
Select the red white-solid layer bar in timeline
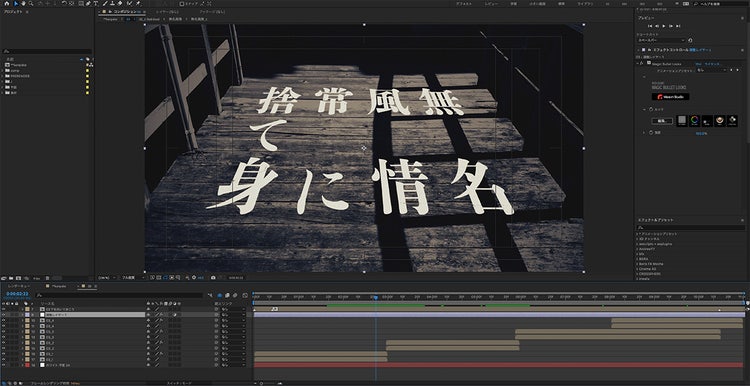click(498, 365)
